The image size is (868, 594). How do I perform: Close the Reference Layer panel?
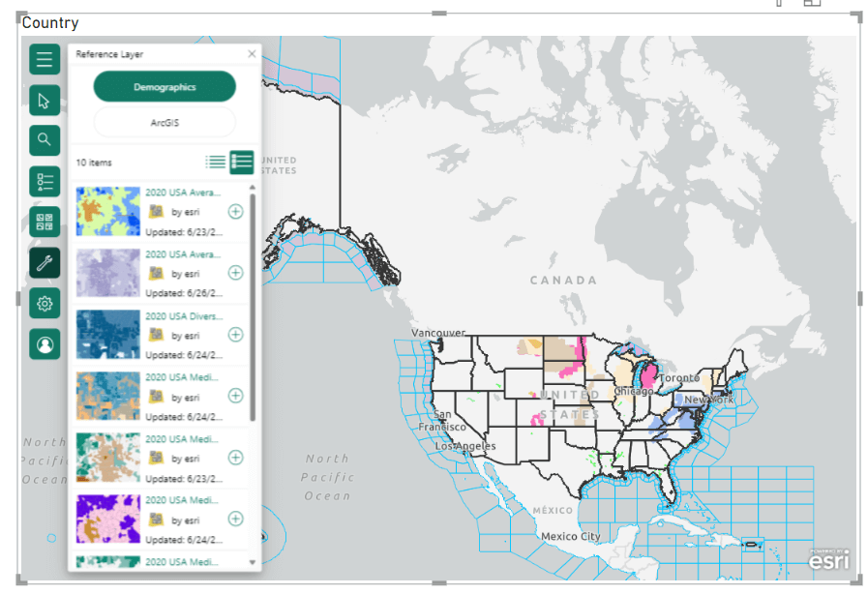[252, 54]
